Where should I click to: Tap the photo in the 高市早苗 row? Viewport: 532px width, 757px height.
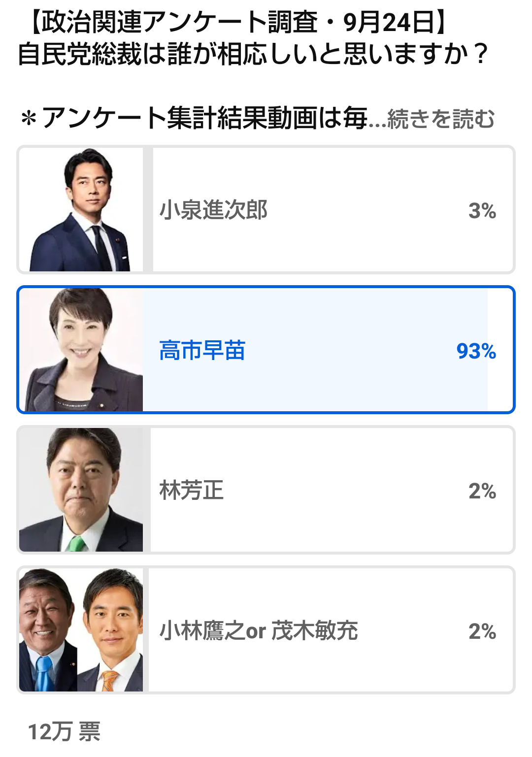click(81, 350)
